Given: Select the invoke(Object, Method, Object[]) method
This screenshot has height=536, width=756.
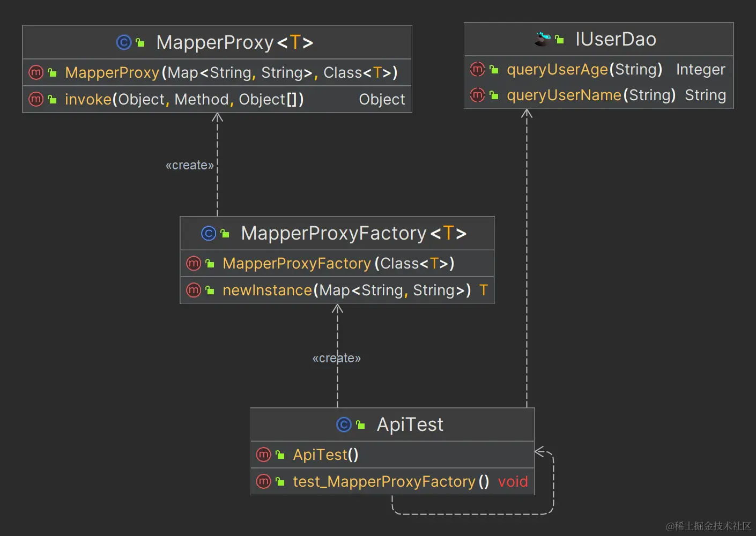Looking at the screenshot, I should point(184,99).
